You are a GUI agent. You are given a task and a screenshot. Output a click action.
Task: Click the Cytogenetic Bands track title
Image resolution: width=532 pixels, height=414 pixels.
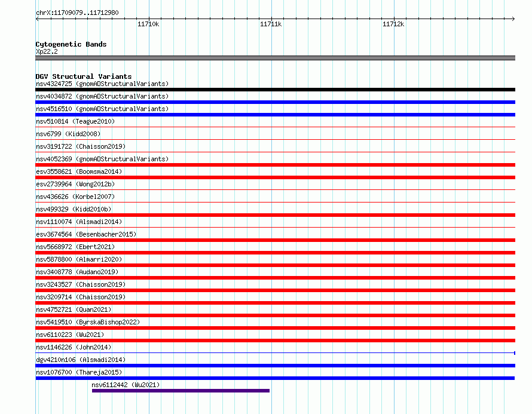71,44
